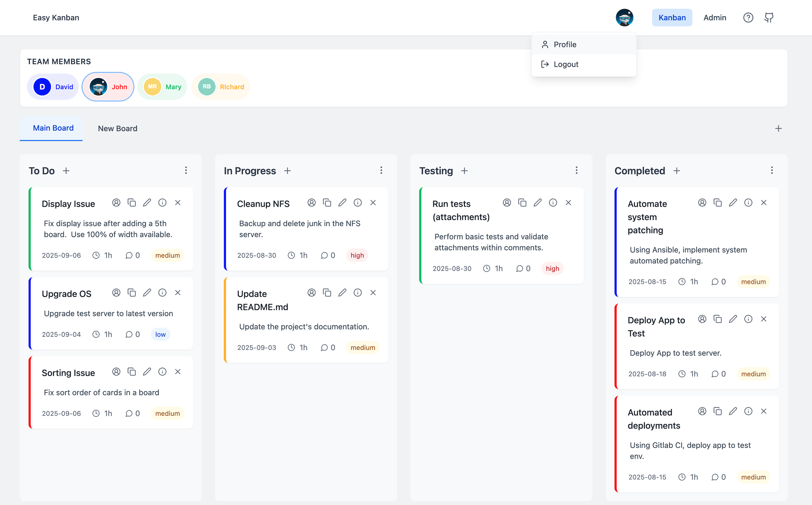This screenshot has width=812, height=505.
Task: Open Testing column options menu
Action: pos(576,170)
